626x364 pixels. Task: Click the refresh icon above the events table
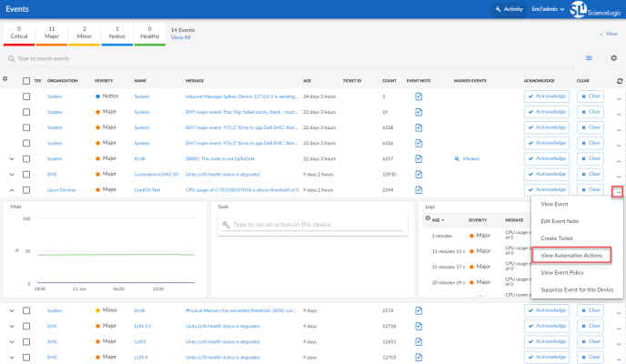tap(619, 81)
